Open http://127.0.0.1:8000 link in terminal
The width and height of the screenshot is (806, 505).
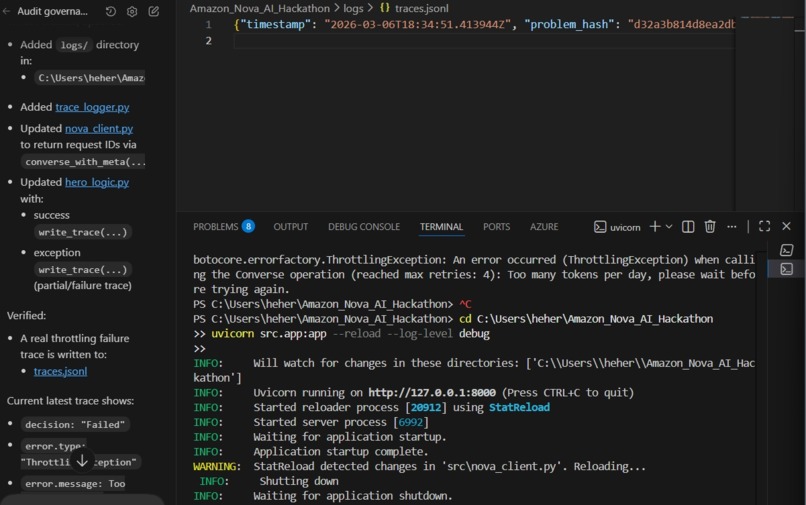[x=432, y=392]
